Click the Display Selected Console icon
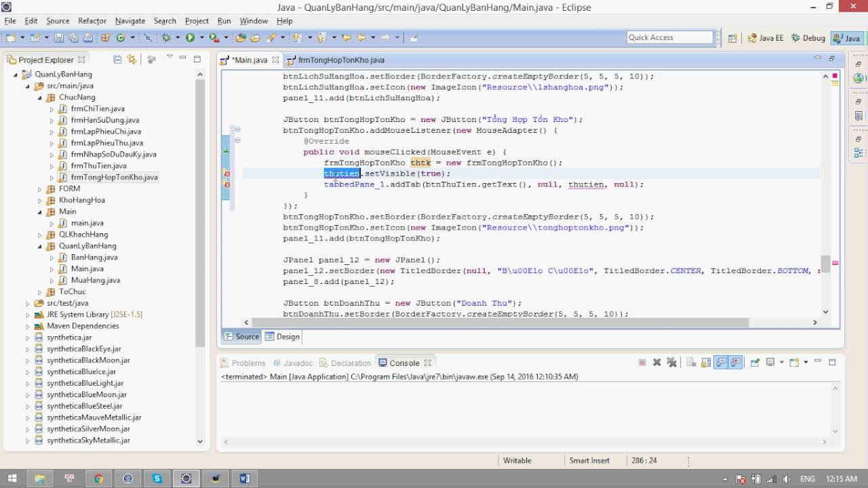This screenshot has width=868, height=488. click(770, 363)
